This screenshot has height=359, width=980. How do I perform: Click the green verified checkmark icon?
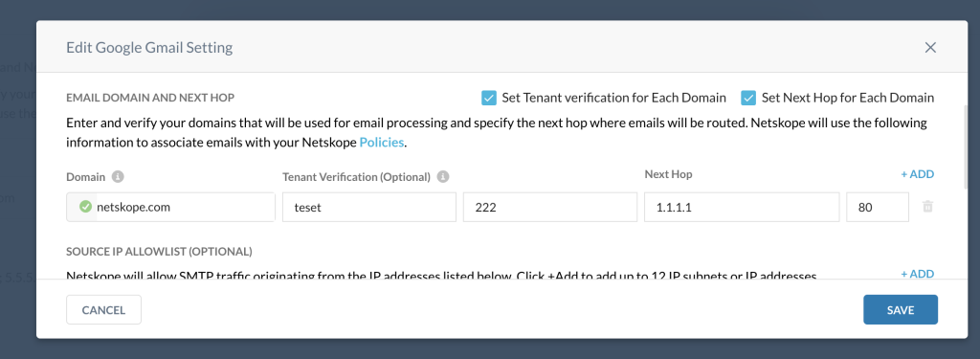(85, 207)
